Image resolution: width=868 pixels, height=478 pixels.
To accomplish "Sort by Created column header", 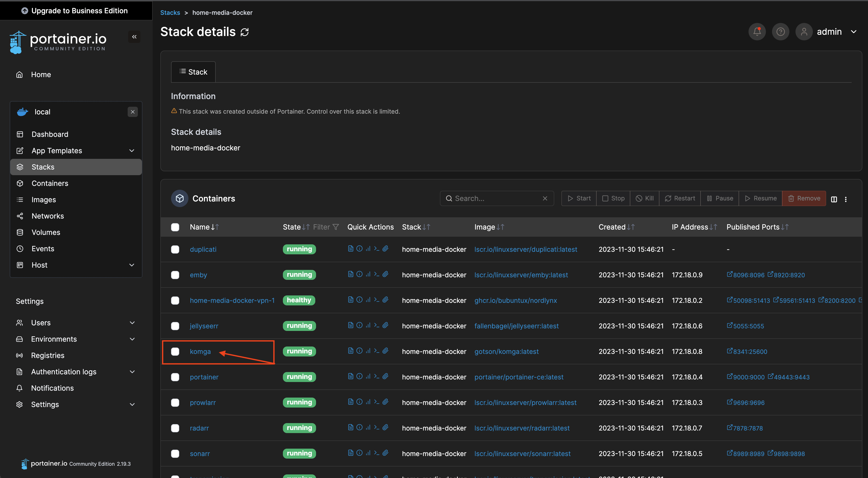I will [x=616, y=227].
